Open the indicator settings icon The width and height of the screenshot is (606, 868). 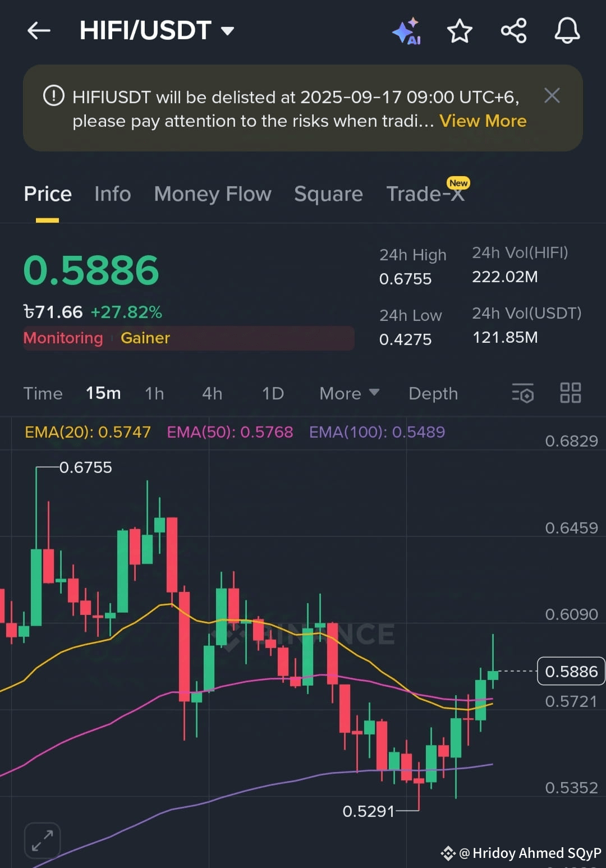click(522, 393)
